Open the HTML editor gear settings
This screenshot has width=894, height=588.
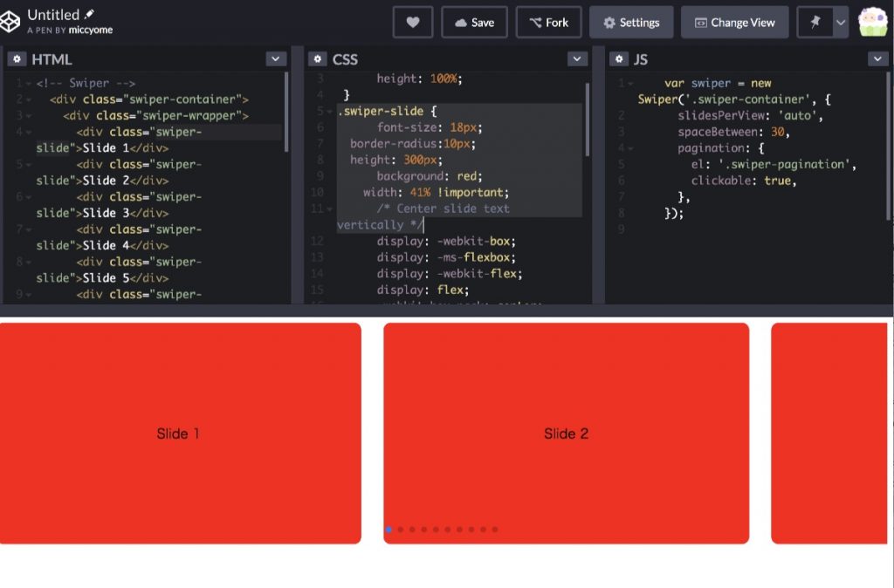[17, 59]
